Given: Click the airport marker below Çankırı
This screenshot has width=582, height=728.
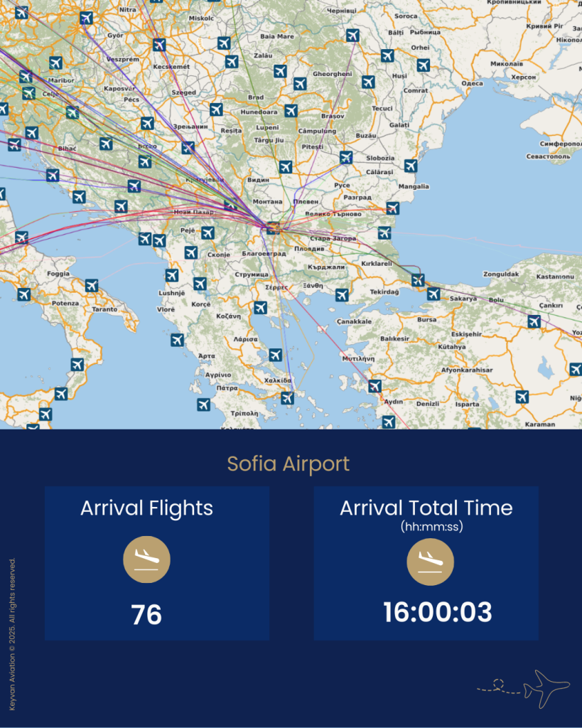Looking at the screenshot, I should click(x=534, y=321).
